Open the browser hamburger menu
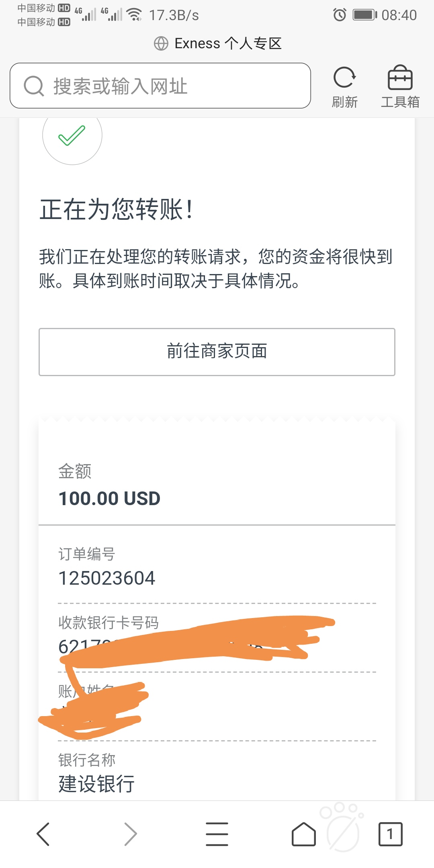 coord(217,834)
